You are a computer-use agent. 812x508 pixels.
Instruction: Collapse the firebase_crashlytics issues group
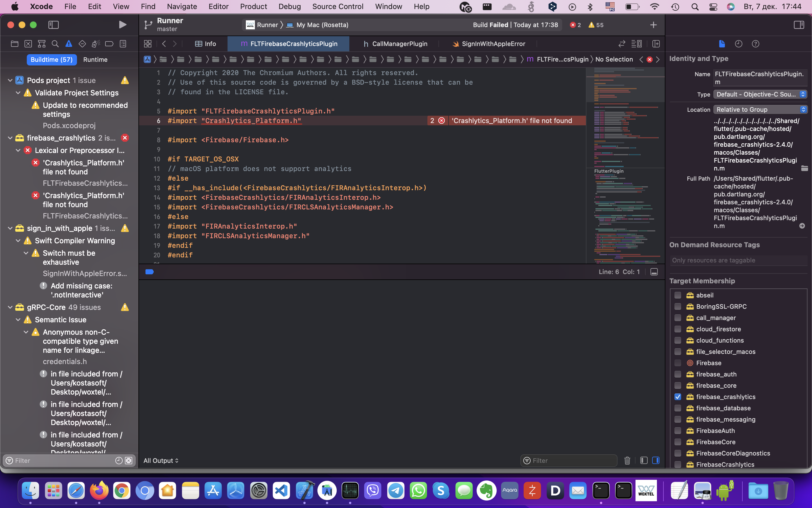(x=10, y=138)
